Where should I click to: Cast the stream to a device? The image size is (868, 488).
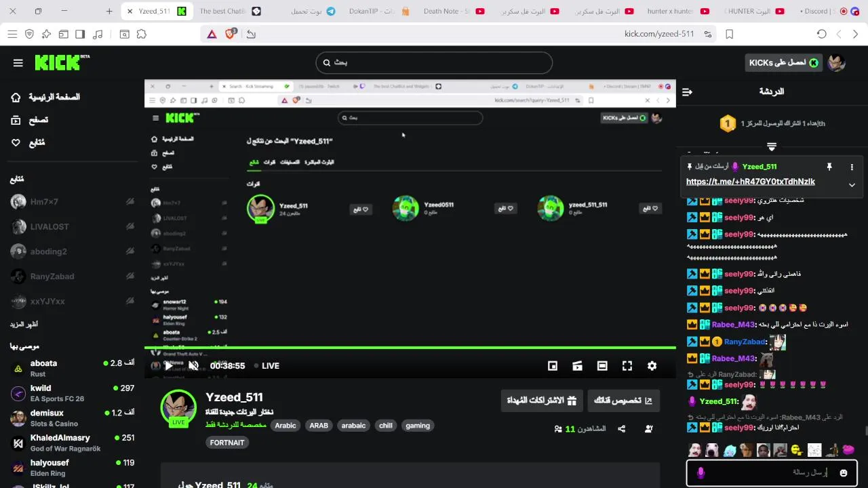[x=577, y=366]
